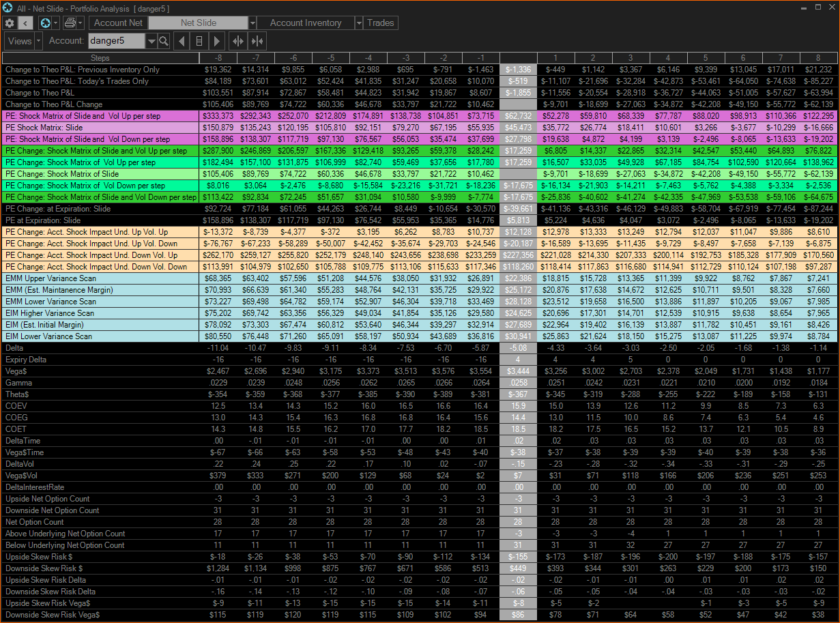Click the danger5 account input field

(116, 41)
